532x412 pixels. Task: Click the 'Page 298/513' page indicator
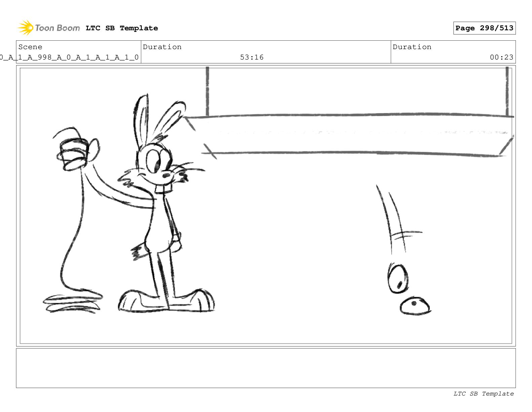(484, 28)
